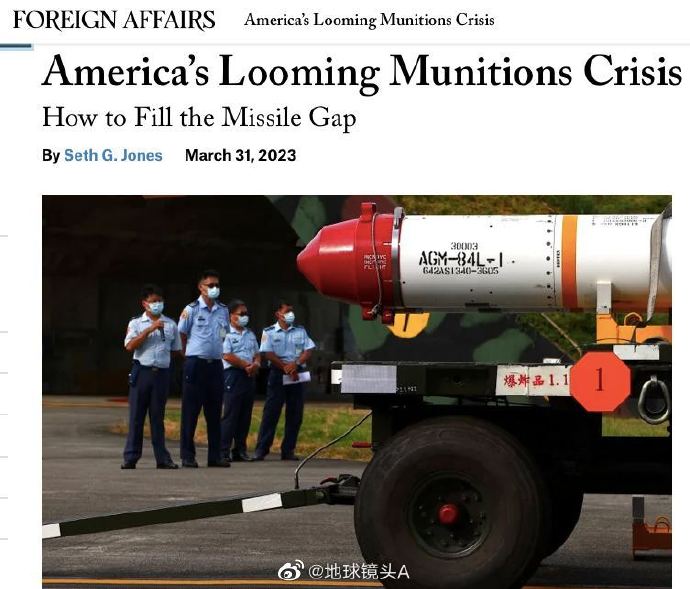Screen dimensions: 690x589
Task: Click the red octagon number 1 placard
Action: 600,381
